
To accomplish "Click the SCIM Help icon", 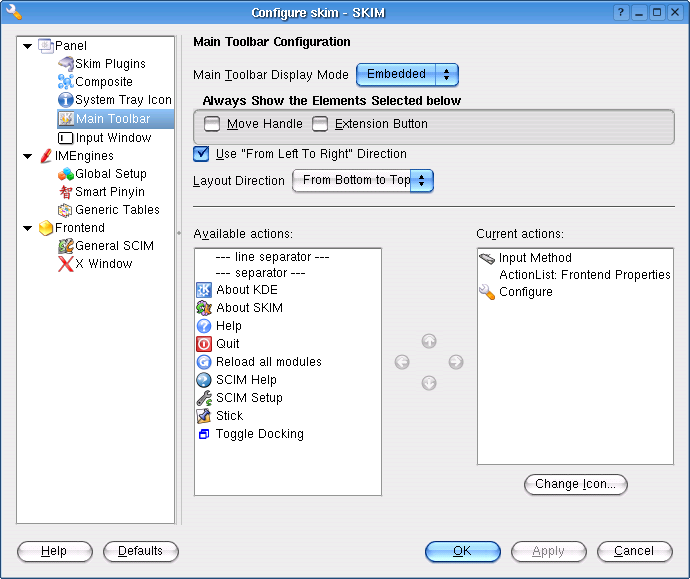I will point(204,380).
